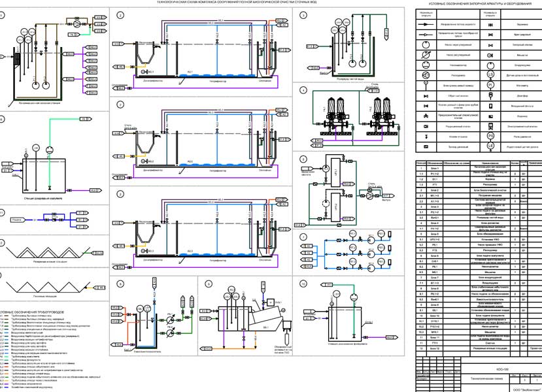Select the Воздуходувка blower legend symbol
The height and width of the screenshot is (392, 542).
(x=490, y=64)
